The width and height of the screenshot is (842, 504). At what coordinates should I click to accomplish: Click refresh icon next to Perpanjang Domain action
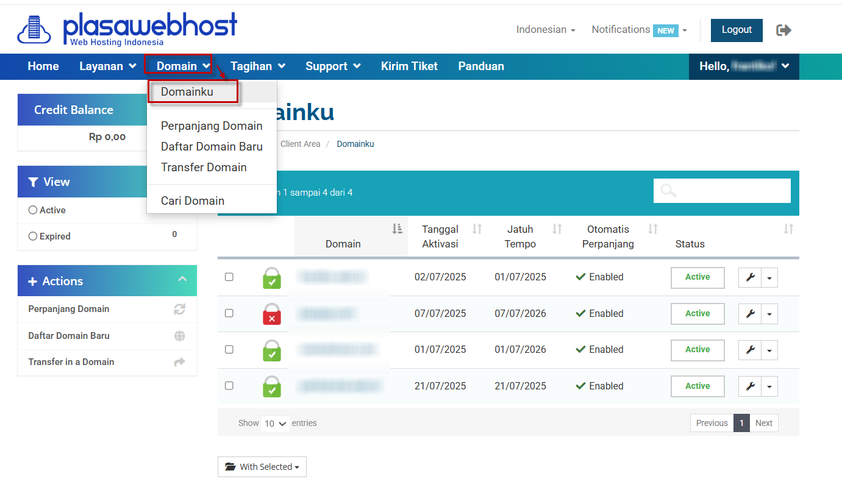[179, 309]
